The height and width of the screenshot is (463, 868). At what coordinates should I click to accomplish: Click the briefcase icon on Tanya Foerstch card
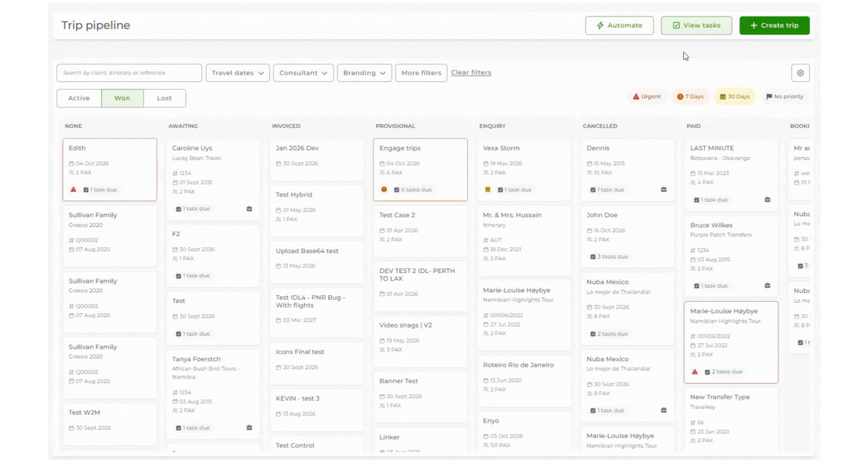tap(249, 428)
